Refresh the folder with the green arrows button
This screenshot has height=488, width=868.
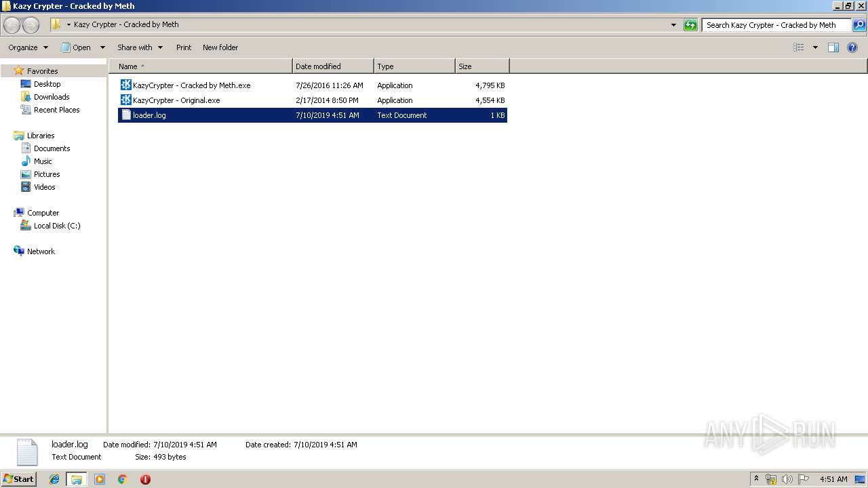690,25
